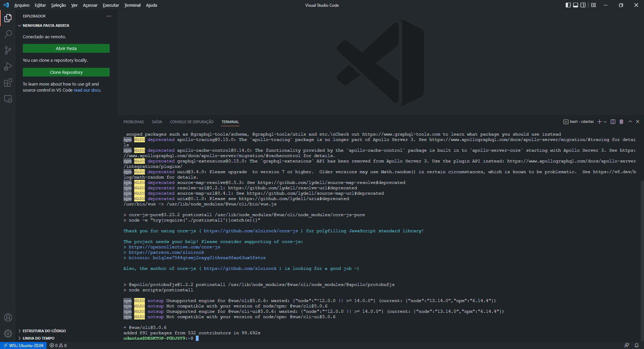The image size is (644, 349).
Task: Open the Arquivo menu
Action: point(22,5)
